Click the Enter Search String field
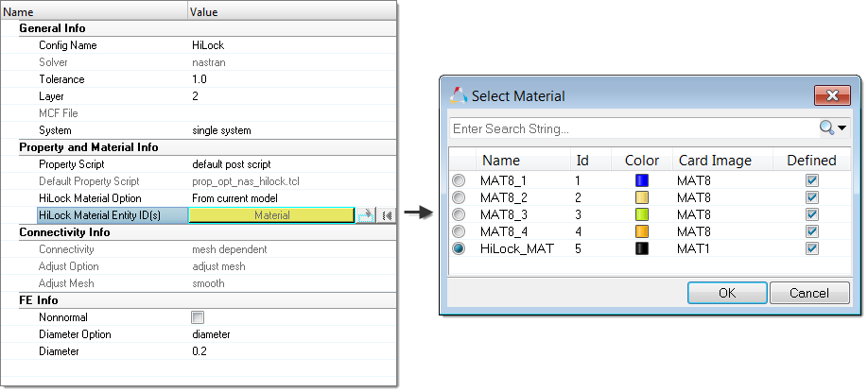The width and height of the screenshot is (868, 392). click(629, 128)
